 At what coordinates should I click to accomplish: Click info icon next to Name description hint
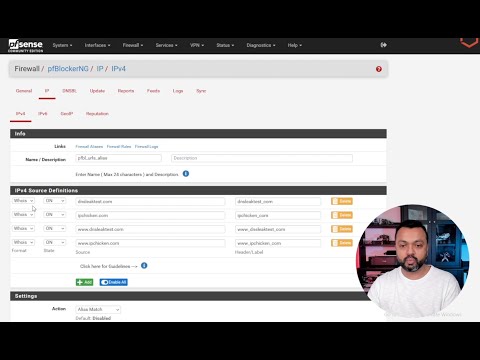[186, 174]
